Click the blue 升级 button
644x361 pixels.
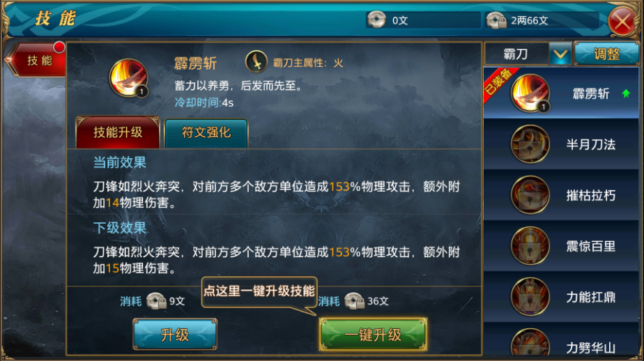coord(175,335)
